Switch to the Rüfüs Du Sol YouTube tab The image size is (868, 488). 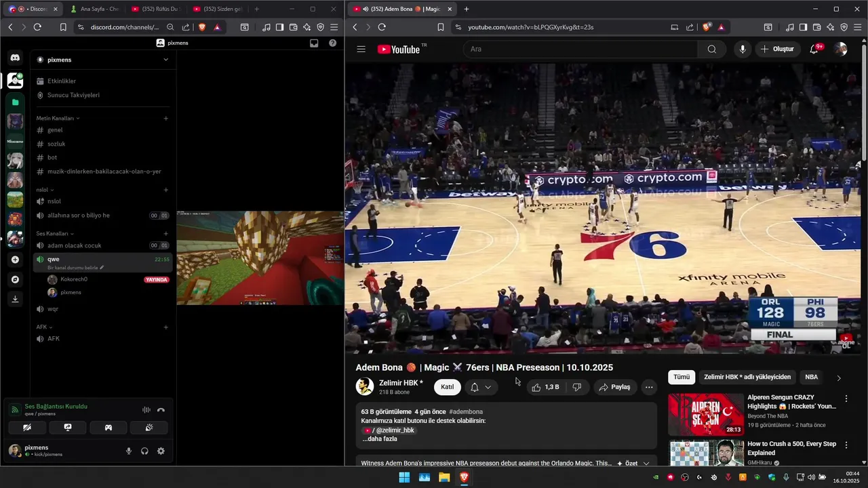click(155, 9)
